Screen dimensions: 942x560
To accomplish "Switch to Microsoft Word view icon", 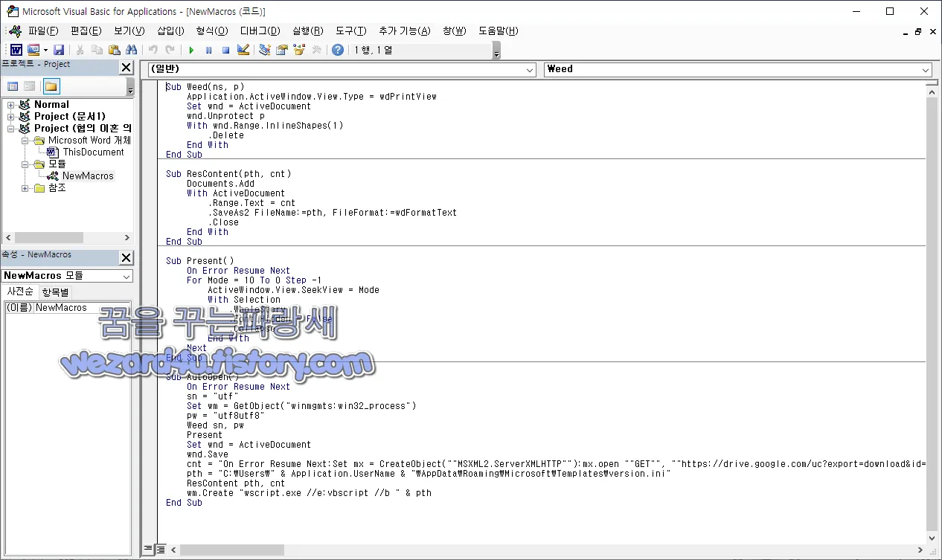I will 16,50.
